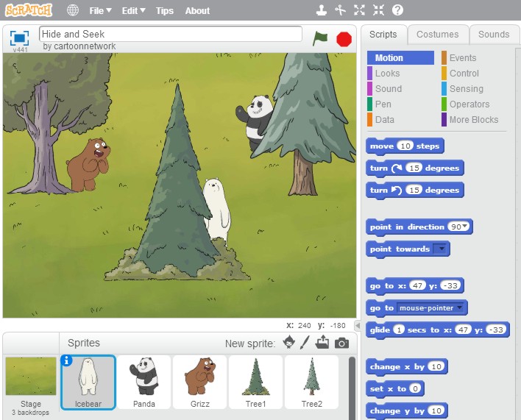This screenshot has width=521, height=420.
Task: Click the panda climbing the tree on stage
Action: tap(255, 121)
